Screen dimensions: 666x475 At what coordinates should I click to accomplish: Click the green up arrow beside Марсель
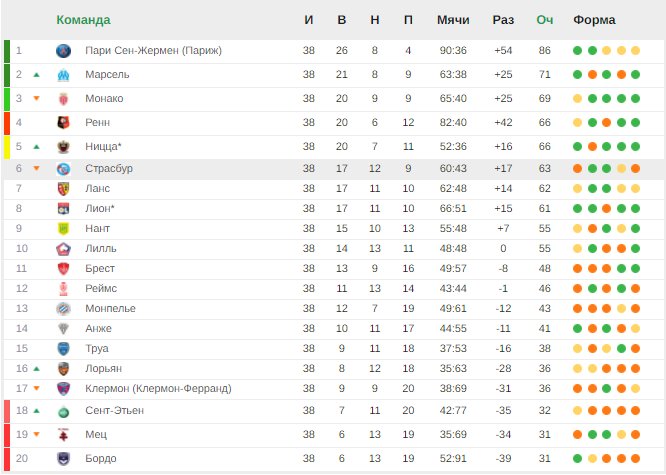(x=37, y=74)
